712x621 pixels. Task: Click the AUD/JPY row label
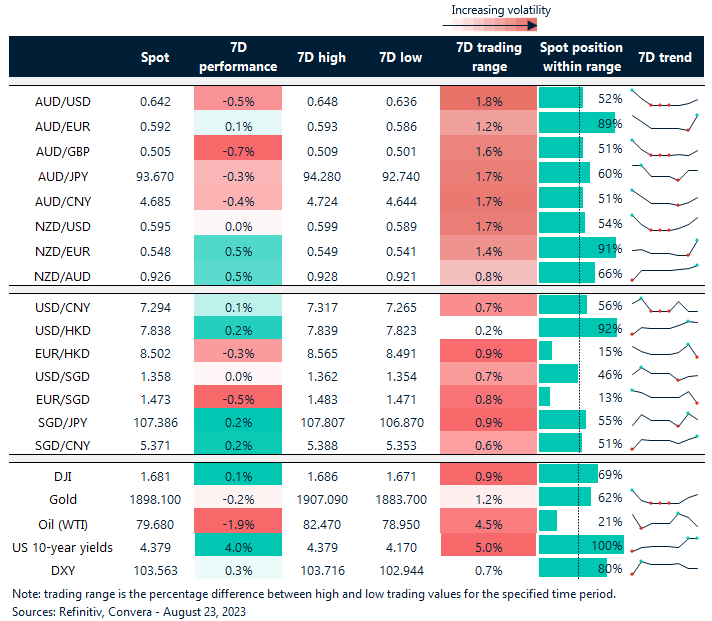(x=64, y=174)
